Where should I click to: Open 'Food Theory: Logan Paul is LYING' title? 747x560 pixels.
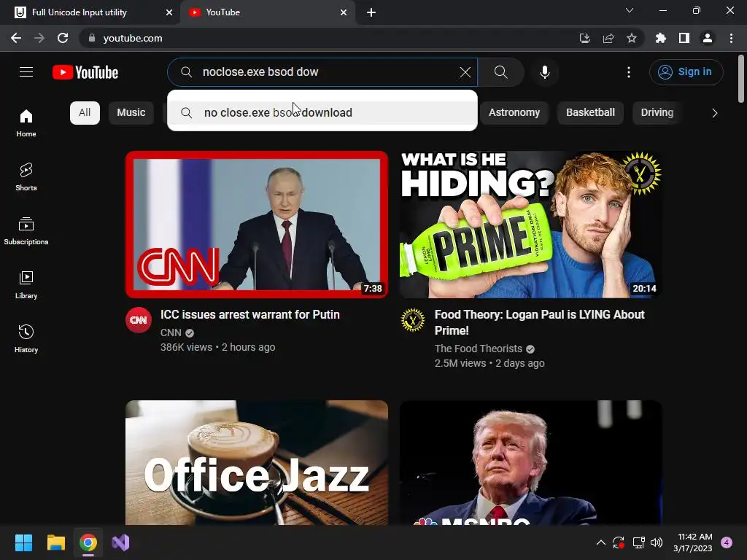tap(540, 322)
